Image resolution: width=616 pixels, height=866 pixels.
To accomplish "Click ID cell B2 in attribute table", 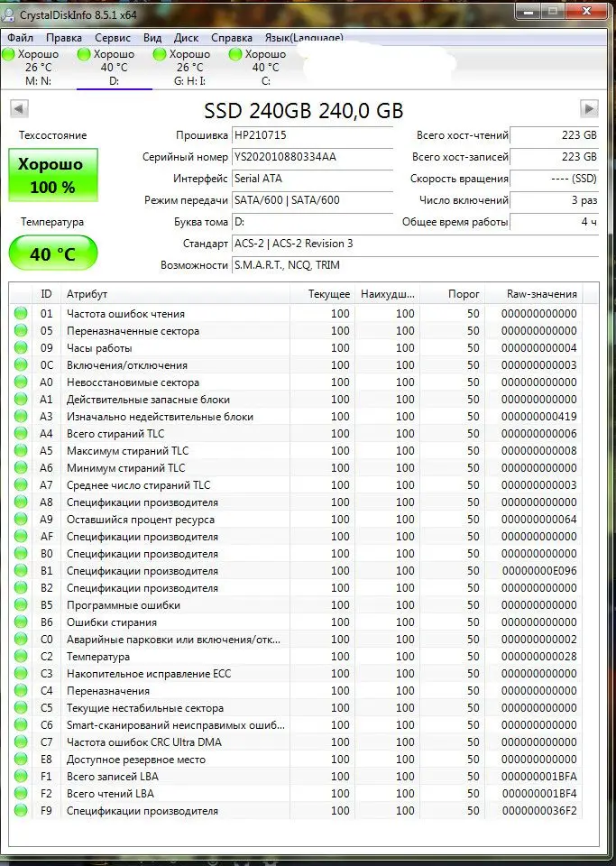I will (x=46, y=587).
